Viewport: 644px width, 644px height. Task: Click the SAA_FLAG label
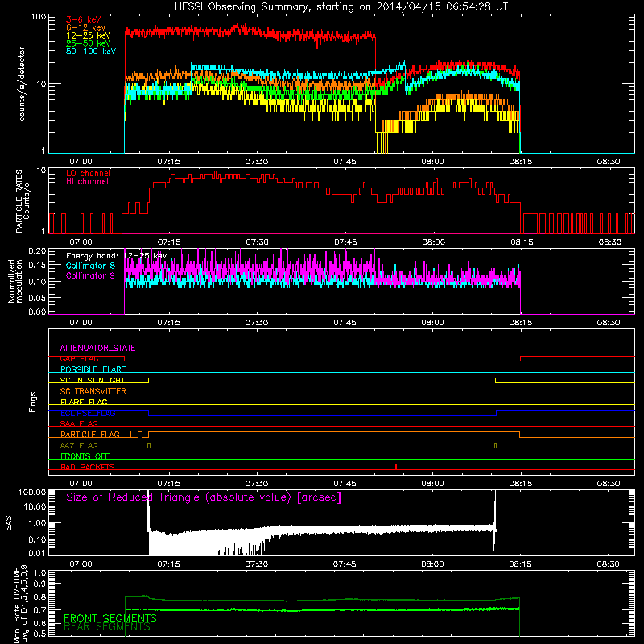point(79,423)
